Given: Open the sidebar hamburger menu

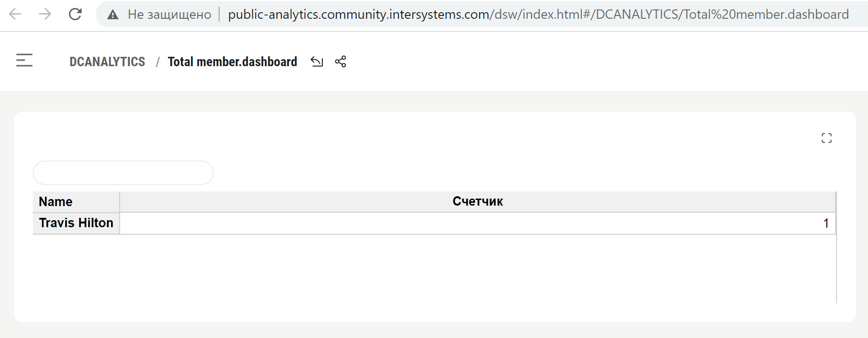Looking at the screenshot, I should pyautogui.click(x=24, y=61).
